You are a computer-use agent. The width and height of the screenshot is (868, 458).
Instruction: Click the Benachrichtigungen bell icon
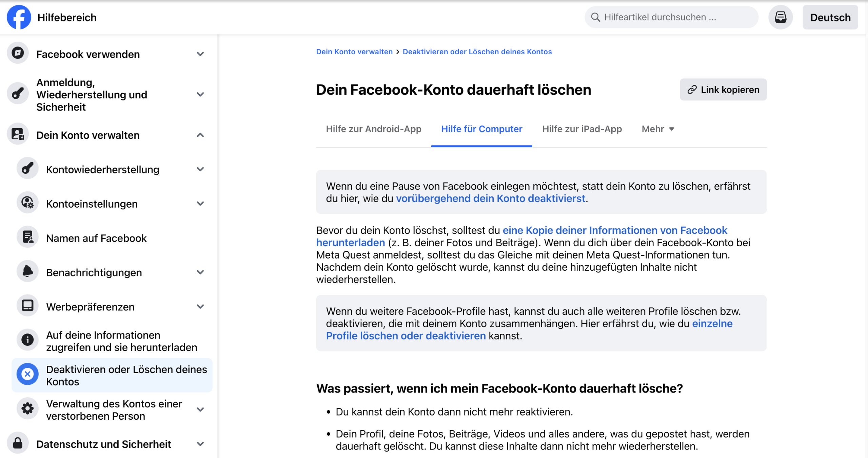tap(27, 272)
